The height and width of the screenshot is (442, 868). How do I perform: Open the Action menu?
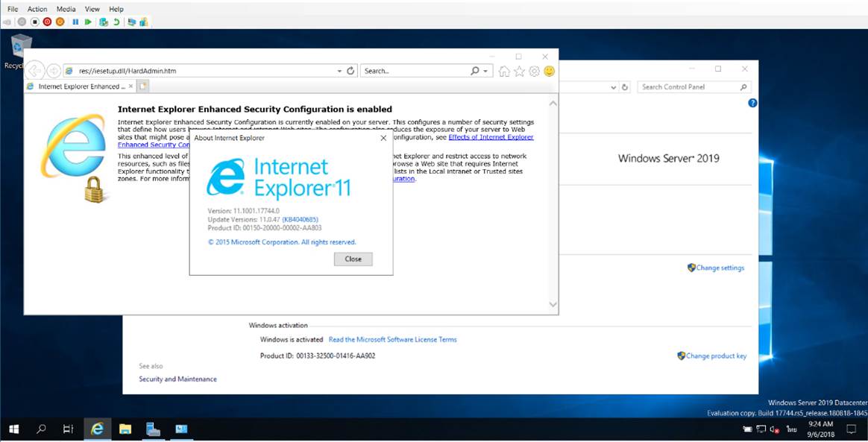coord(37,9)
